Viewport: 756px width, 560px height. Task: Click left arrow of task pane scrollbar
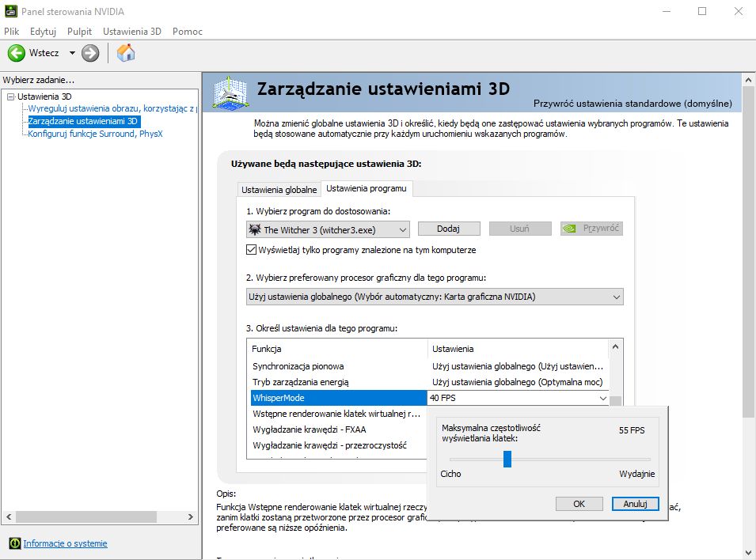[9, 516]
